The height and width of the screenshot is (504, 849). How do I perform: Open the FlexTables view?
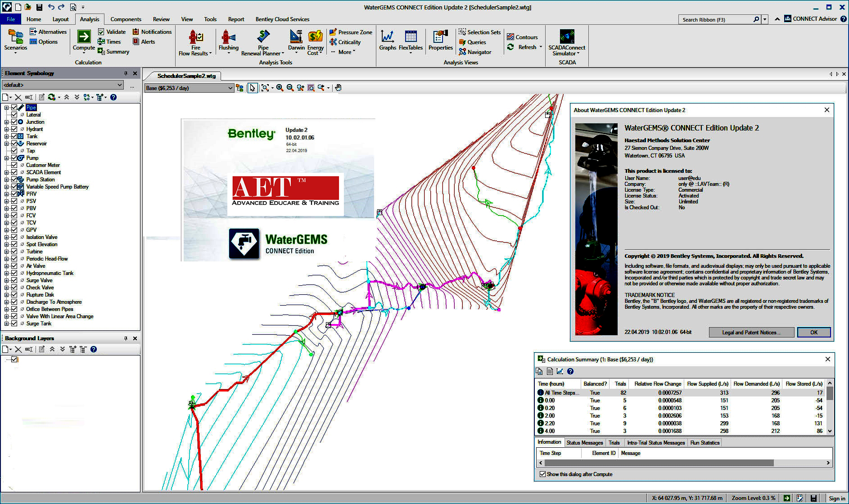tap(411, 37)
